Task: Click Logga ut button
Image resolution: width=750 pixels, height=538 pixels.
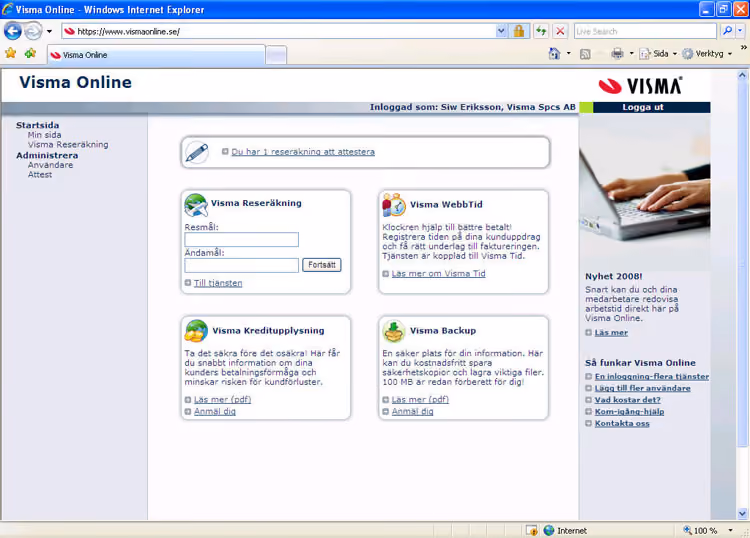Action: [643, 107]
